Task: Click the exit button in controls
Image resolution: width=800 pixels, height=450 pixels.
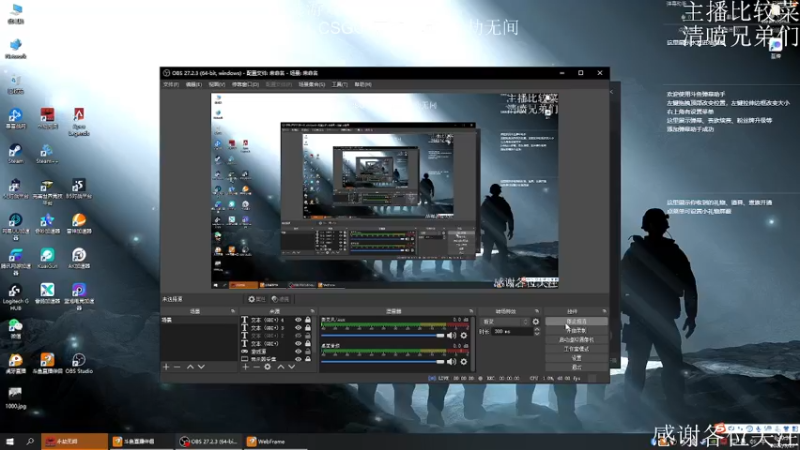Action: click(x=576, y=367)
